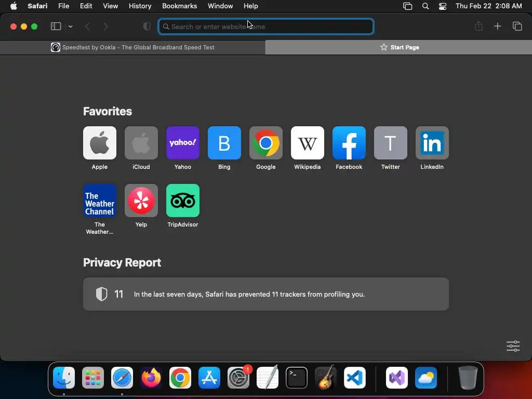This screenshot has width=532, height=399.
Task: Open Firefox from the Dock
Action: click(151, 378)
